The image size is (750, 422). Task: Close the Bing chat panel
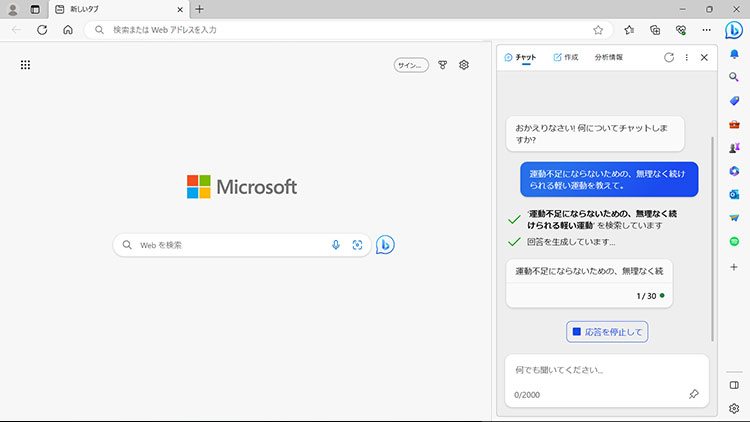[704, 57]
